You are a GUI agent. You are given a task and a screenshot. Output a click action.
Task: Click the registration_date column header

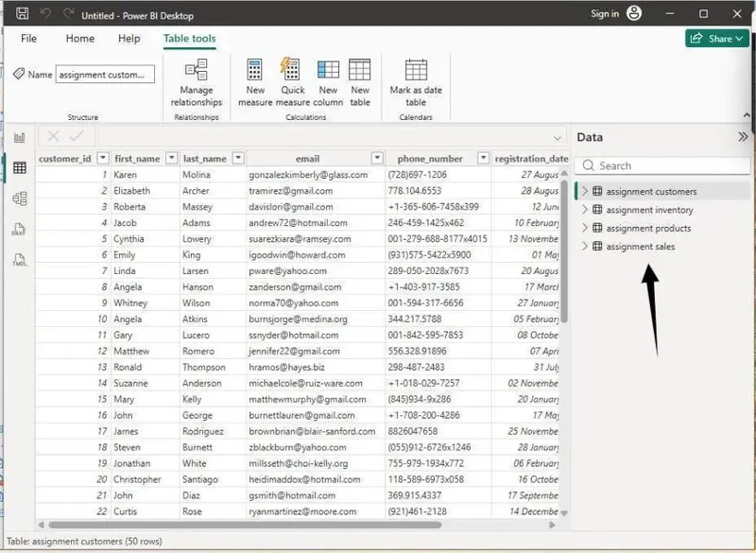click(x=531, y=158)
